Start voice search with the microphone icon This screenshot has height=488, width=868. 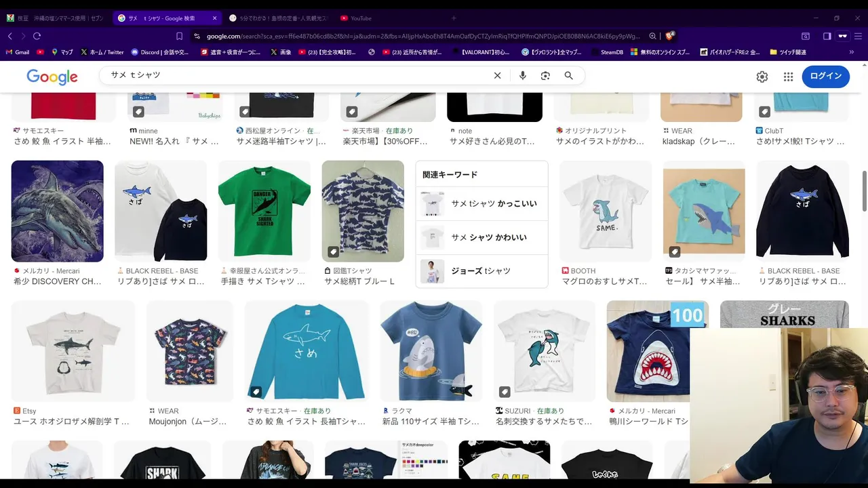pyautogui.click(x=522, y=76)
